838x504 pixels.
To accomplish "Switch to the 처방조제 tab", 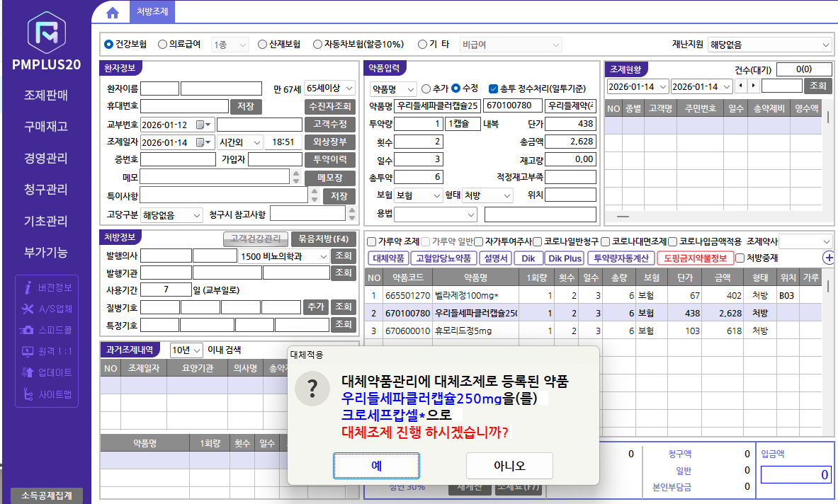I will coord(152,12).
